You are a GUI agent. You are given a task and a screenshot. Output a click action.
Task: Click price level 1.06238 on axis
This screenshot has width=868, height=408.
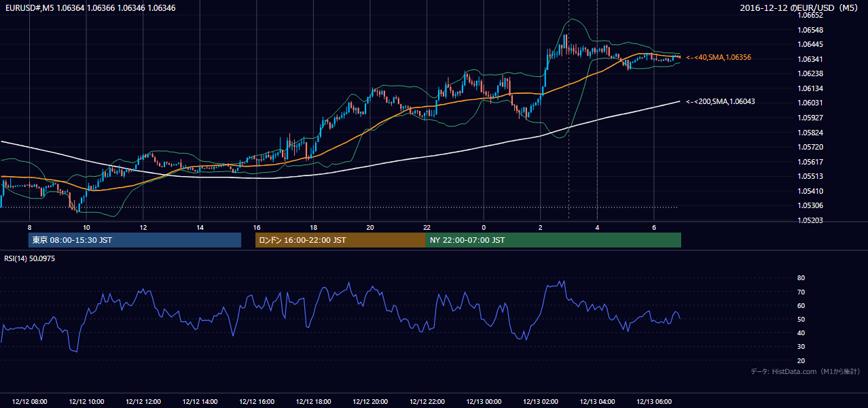810,73
